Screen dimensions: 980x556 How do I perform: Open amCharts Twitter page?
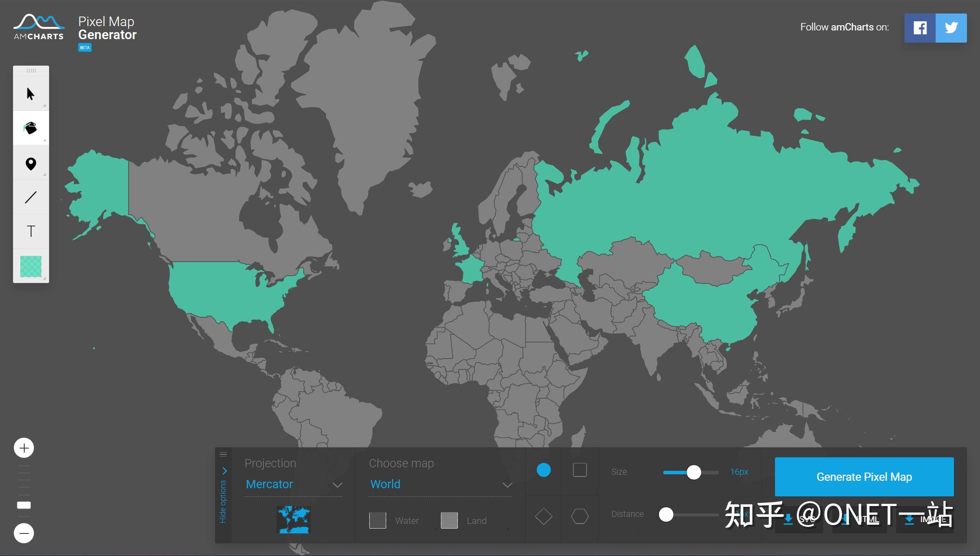point(952,28)
